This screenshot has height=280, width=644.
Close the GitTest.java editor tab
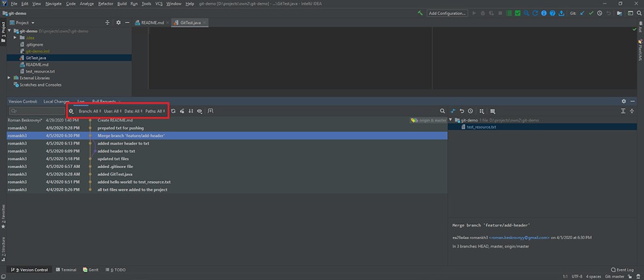(x=204, y=23)
